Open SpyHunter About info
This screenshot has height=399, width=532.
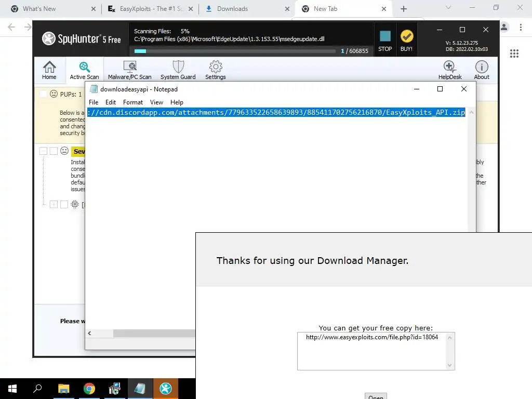point(482,70)
